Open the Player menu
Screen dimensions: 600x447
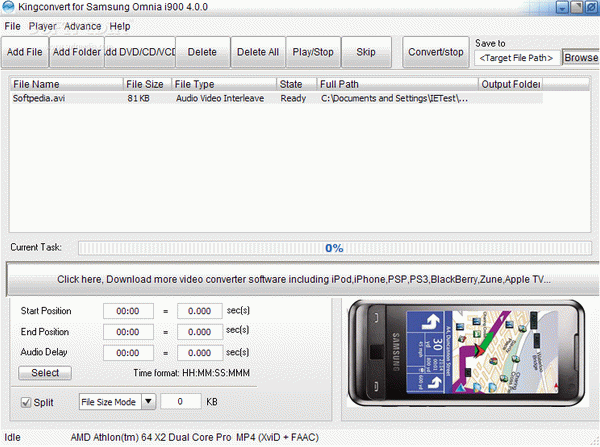click(42, 26)
